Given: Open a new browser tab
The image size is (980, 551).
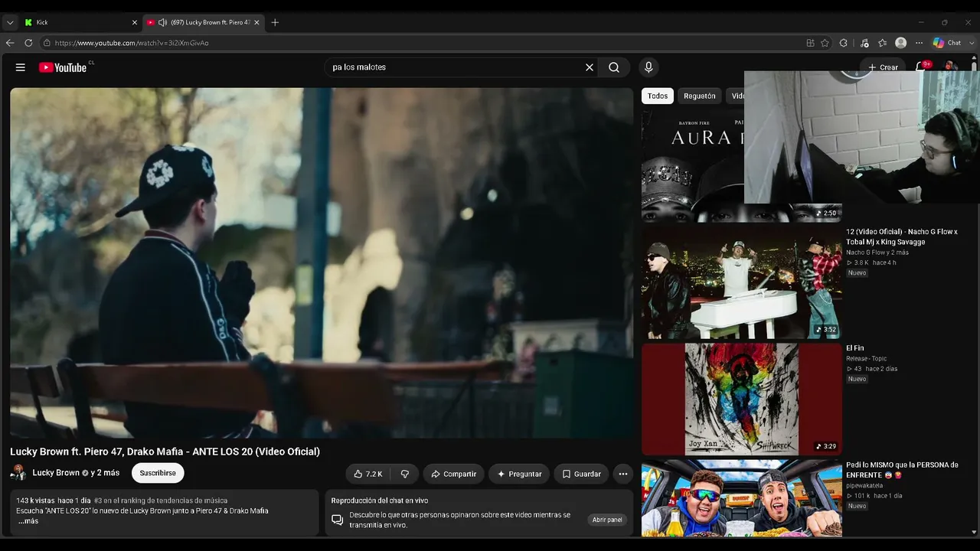Looking at the screenshot, I should coord(275,22).
